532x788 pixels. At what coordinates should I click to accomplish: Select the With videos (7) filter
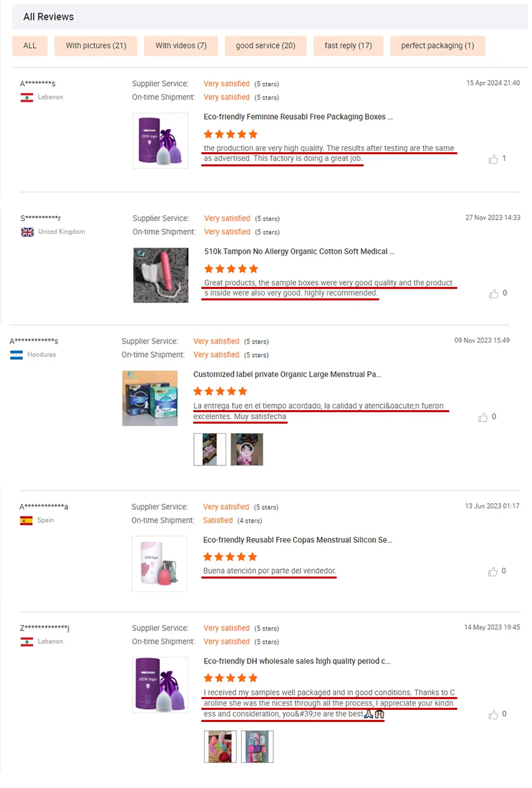tap(181, 46)
